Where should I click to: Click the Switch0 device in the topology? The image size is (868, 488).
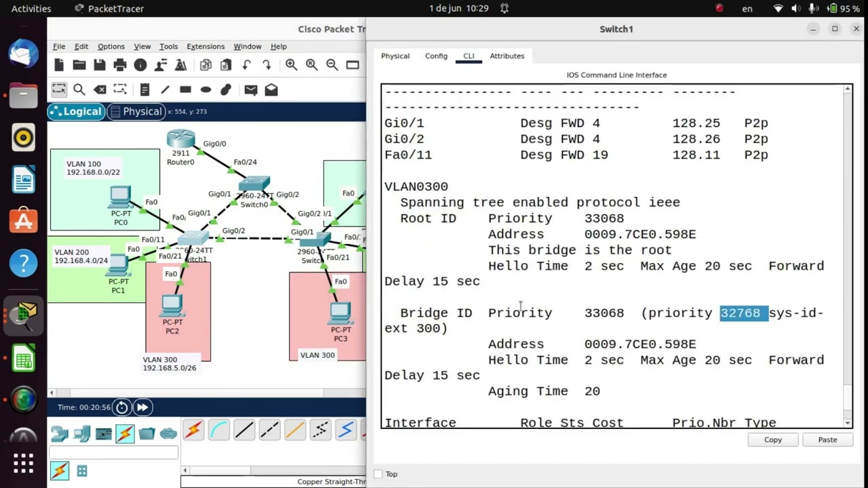[x=254, y=184]
